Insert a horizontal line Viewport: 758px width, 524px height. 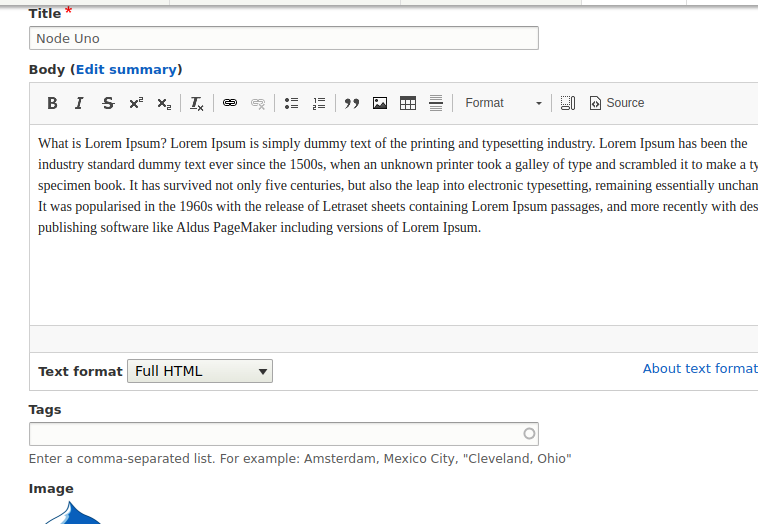click(x=436, y=103)
